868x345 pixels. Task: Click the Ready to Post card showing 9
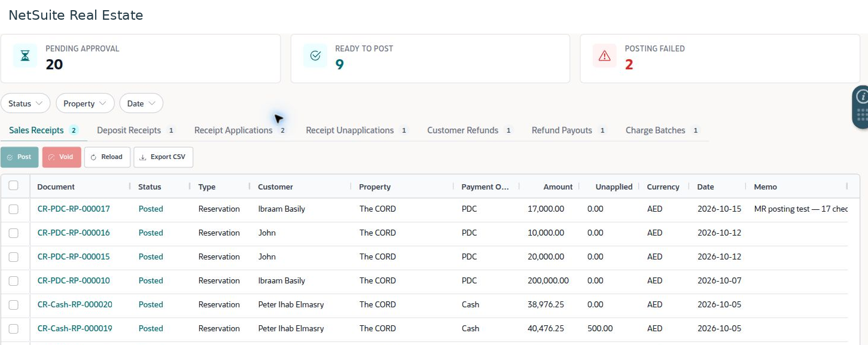click(430, 58)
